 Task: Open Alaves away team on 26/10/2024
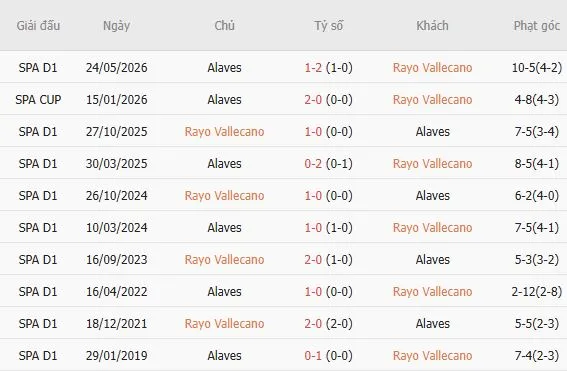click(432, 196)
